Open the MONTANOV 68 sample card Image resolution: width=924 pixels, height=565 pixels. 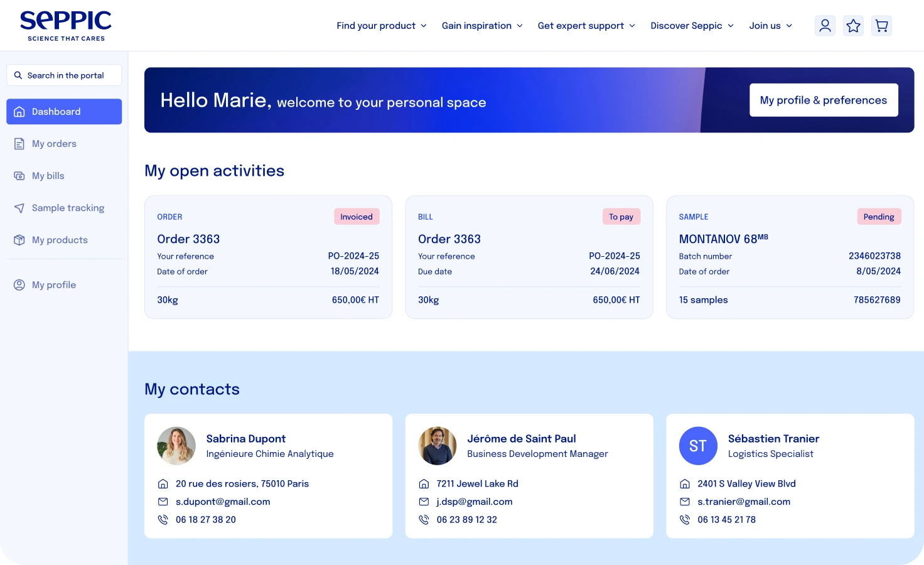[x=789, y=257]
